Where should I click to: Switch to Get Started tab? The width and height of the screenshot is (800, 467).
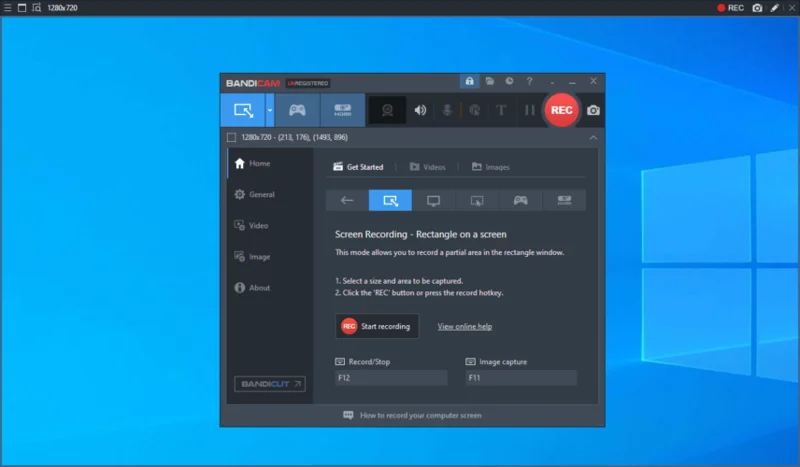coord(358,167)
